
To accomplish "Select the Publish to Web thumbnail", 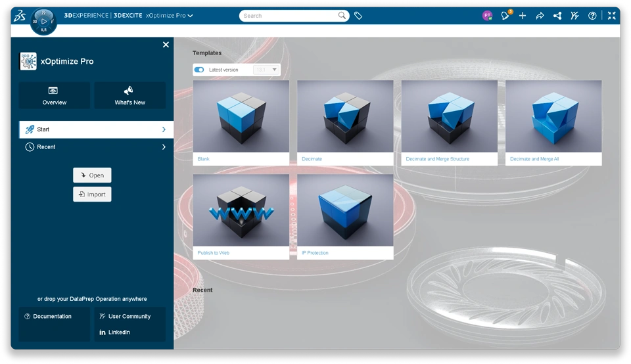I will [241, 210].
